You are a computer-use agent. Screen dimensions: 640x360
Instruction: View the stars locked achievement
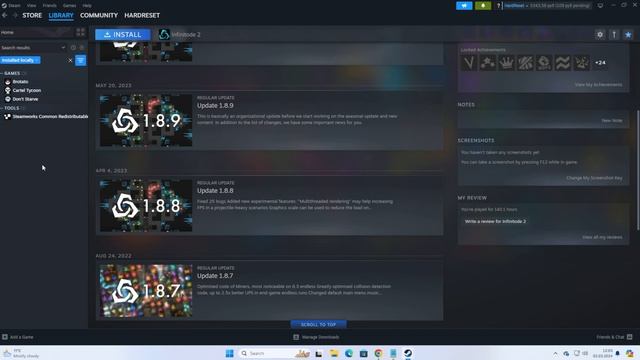tap(488, 63)
